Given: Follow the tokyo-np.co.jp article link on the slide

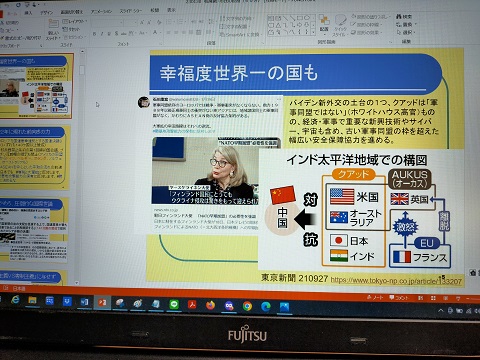Looking at the screenshot, I should click(396, 281).
